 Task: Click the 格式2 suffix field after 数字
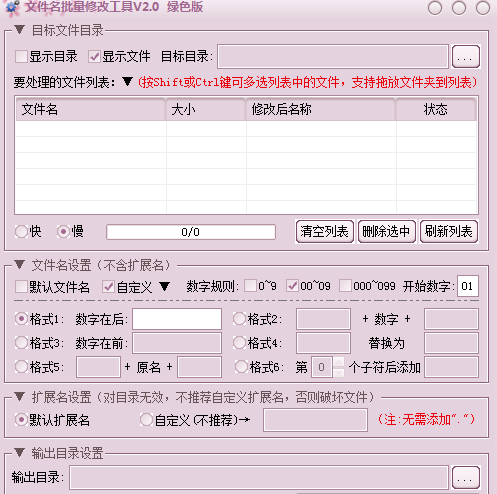pos(451,319)
